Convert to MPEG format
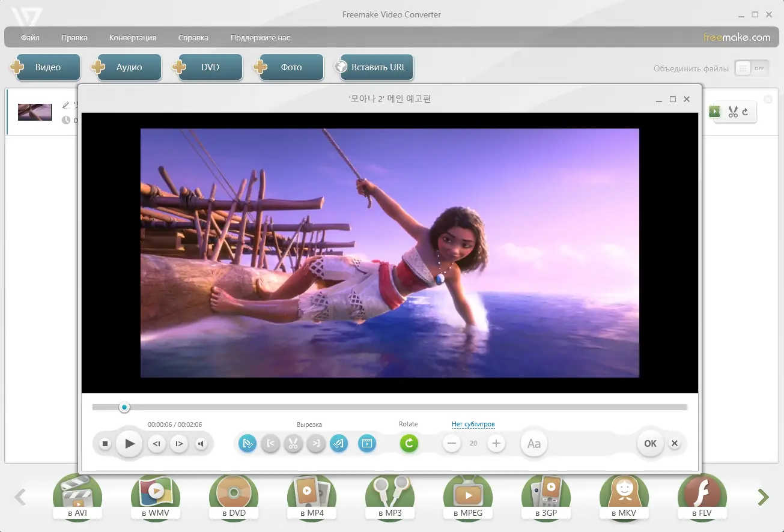This screenshot has height=532, width=784. [468, 497]
